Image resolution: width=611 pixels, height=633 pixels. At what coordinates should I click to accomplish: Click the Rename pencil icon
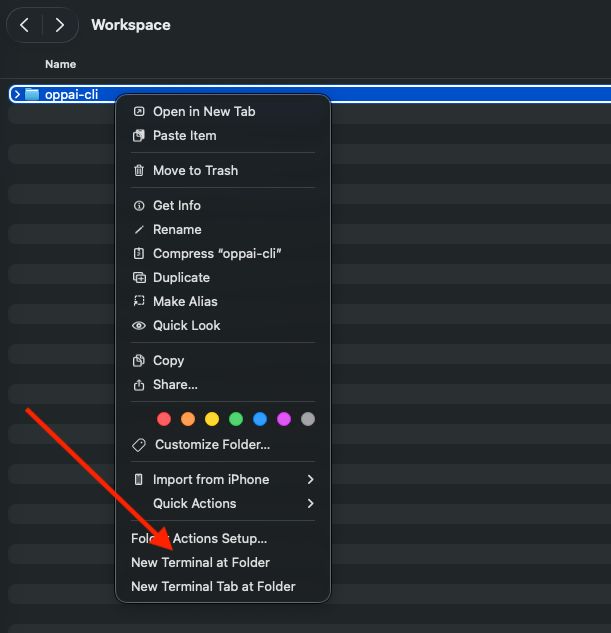click(139, 230)
